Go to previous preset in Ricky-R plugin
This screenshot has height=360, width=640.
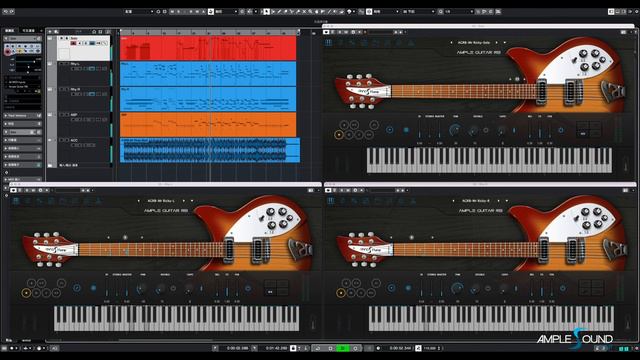(x=453, y=201)
